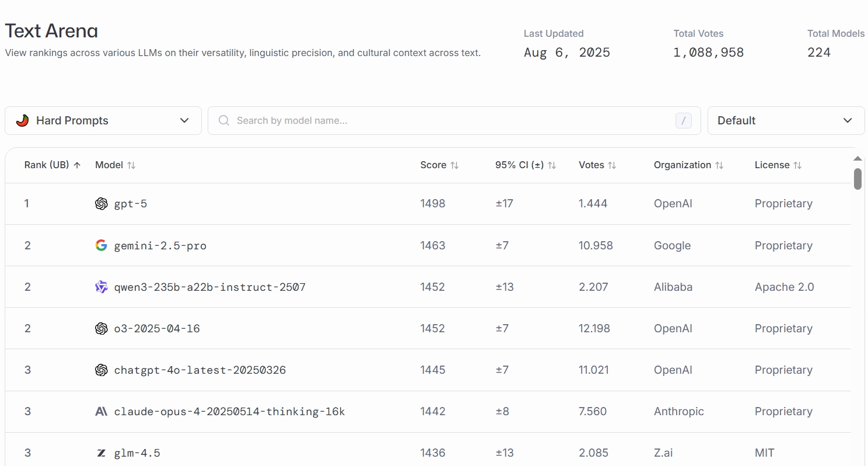Open the gemini-2.5-pro model entry
Viewport: 868px width, 466px height.
160,245
